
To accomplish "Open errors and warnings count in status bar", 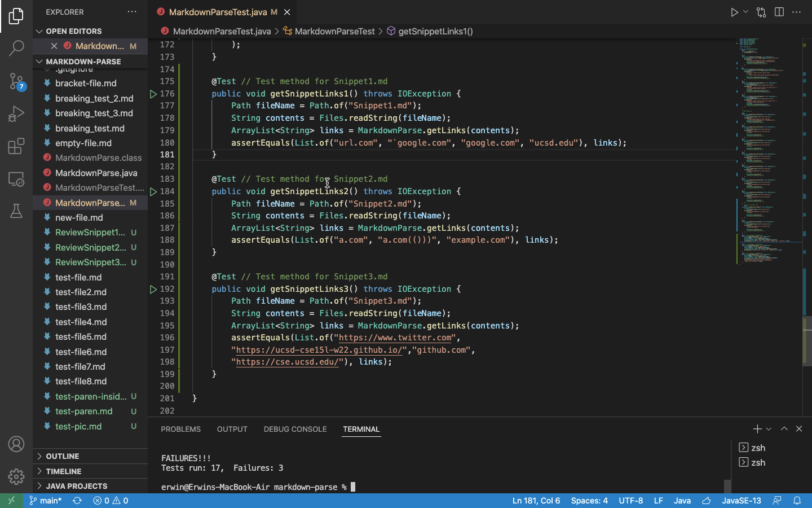I will pos(111,501).
